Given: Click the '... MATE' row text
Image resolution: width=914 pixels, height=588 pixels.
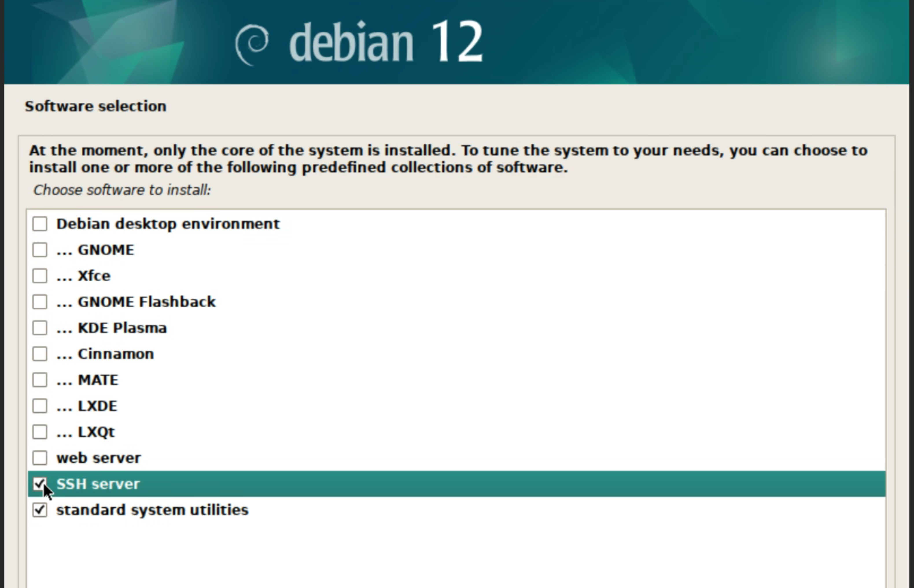Looking at the screenshot, I should click(87, 380).
